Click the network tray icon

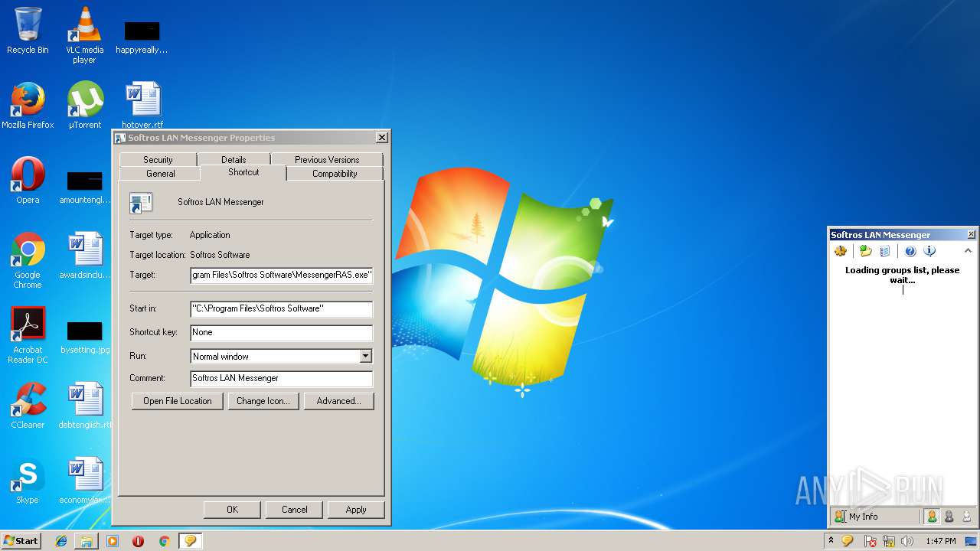point(889,541)
